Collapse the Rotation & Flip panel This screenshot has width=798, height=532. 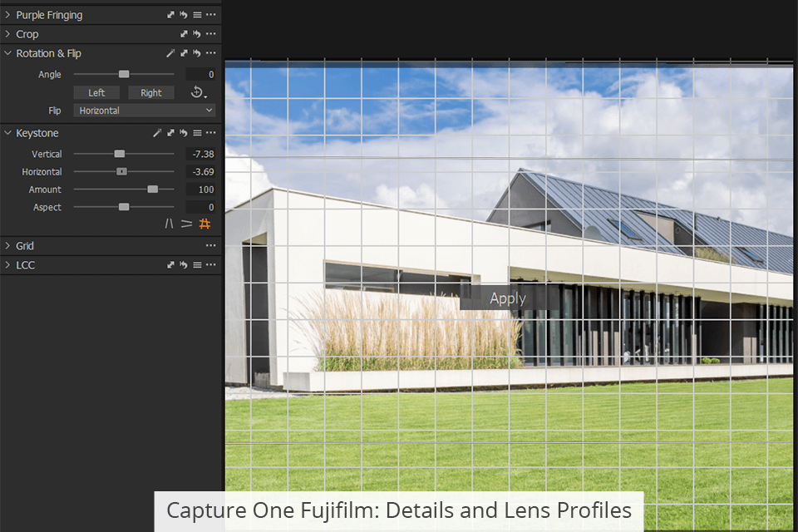click(7, 53)
